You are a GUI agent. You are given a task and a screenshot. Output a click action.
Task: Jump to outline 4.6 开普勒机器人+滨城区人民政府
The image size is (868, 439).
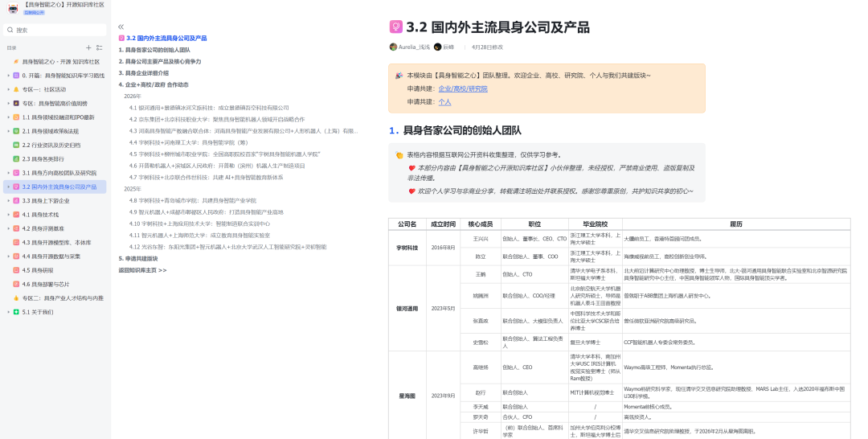point(217,166)
